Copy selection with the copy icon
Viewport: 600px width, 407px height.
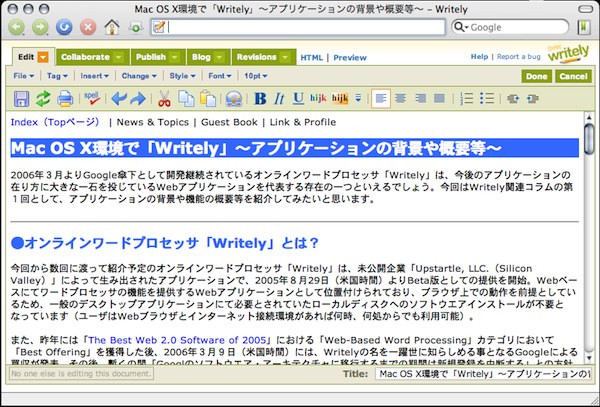click(186, 99)
